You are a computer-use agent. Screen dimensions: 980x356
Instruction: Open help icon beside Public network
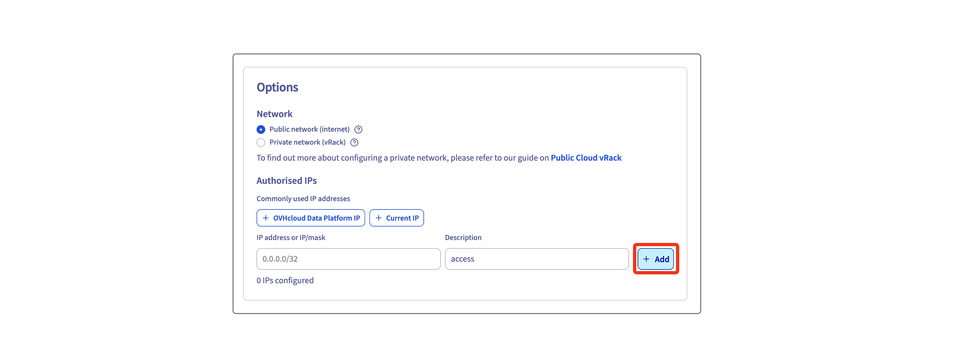click(x=358, y=129)
